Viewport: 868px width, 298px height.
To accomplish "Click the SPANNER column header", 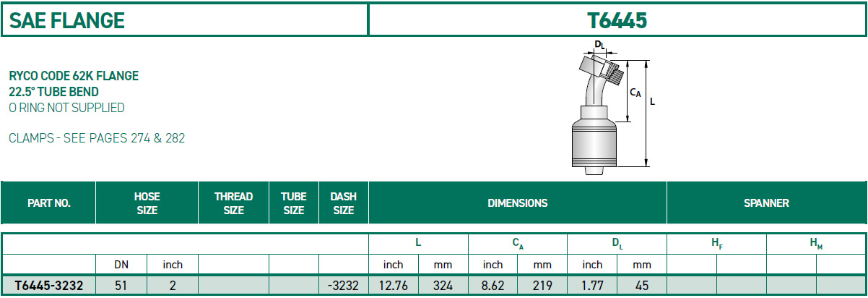I will tap(766, 203).
